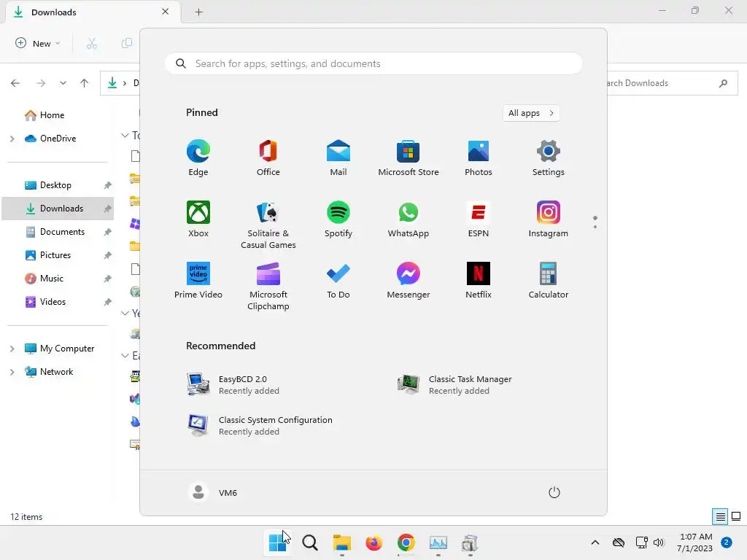747x560 pixels.
Task: Open the notification count badge
Action: coord(727,542)
